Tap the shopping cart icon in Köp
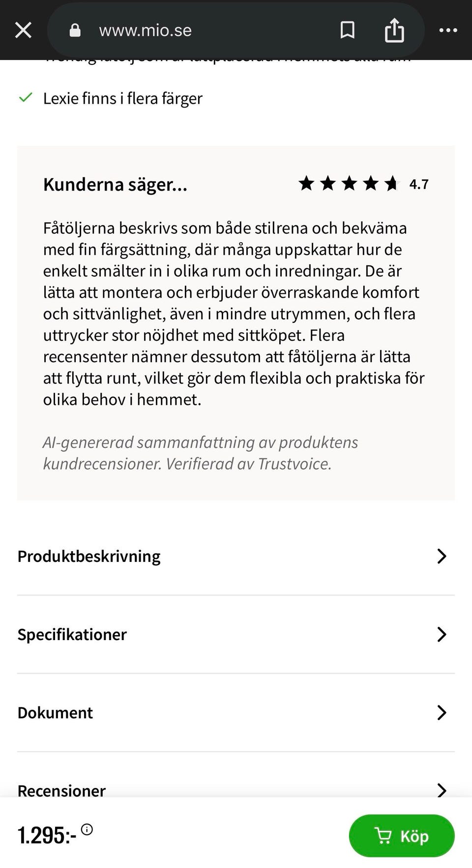The width and height of the screenshot is (472, 868). pyautogui.click(x=383, y=835)
